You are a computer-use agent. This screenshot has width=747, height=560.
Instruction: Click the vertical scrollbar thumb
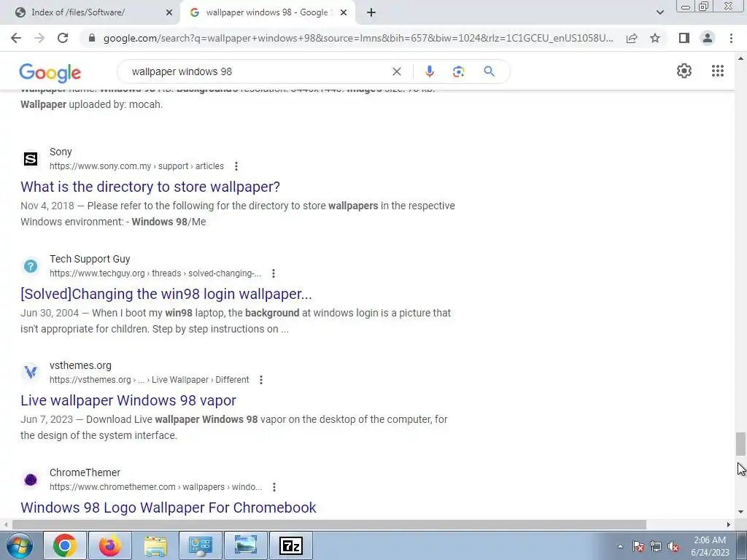740,444
